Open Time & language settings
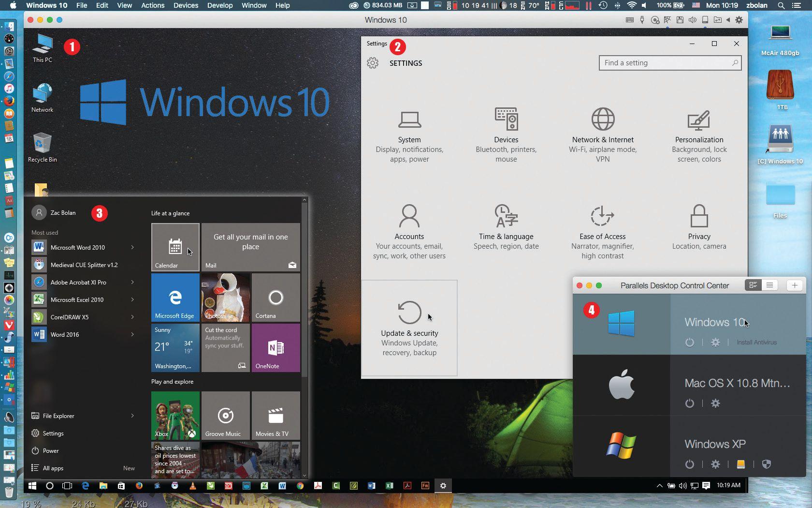The image size is (812, 508). pos(506,227)
